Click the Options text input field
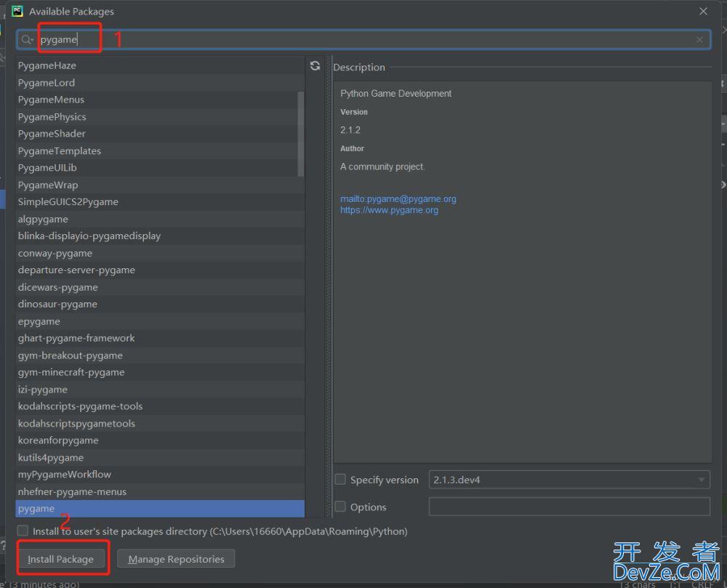727x588 pixels. 569,507
